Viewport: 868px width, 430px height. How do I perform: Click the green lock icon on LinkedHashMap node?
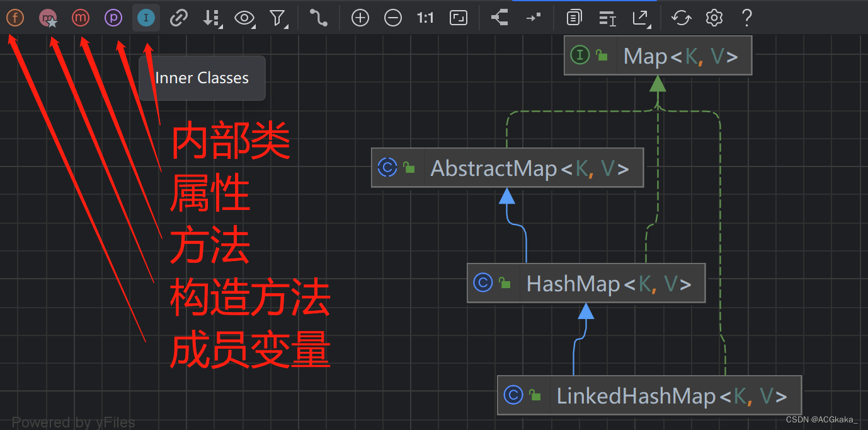tap(535, 395)
